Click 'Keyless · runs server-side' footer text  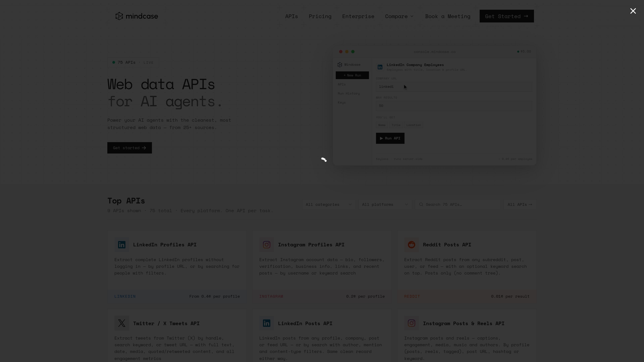click(x=399, y=159)
